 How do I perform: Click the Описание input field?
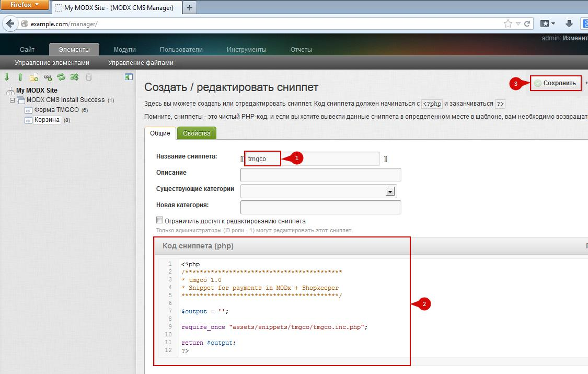point(320,175)
